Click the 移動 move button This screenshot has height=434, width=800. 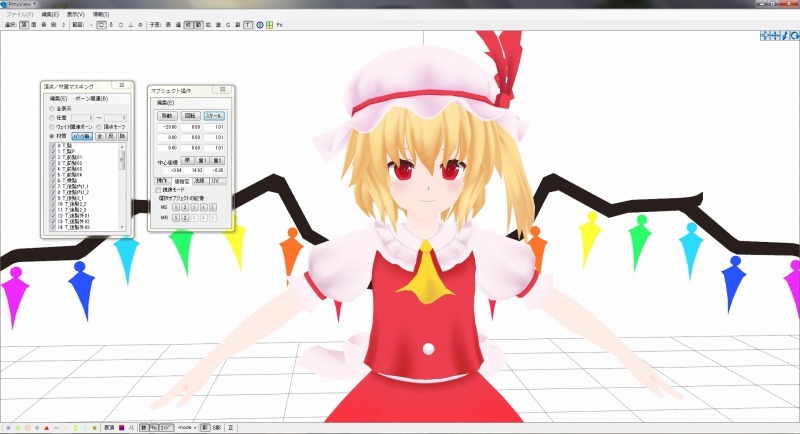coord(167,116)
